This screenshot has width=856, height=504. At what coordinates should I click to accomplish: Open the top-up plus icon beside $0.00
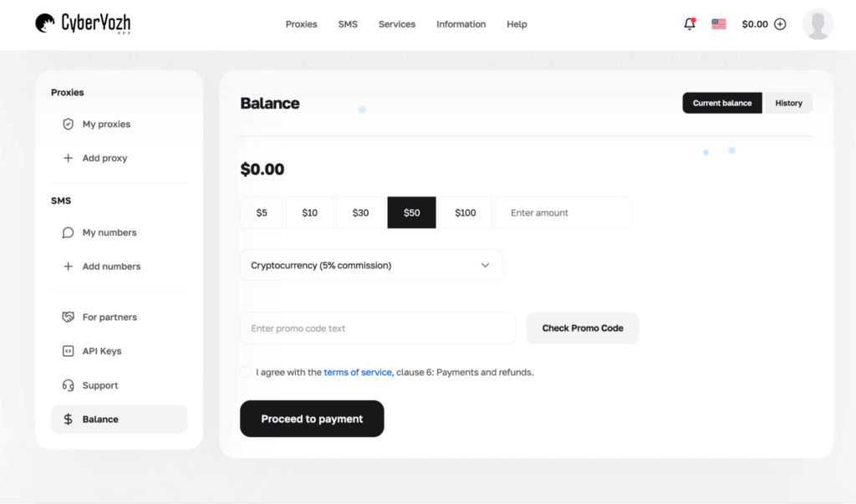[x=780, y=23]
